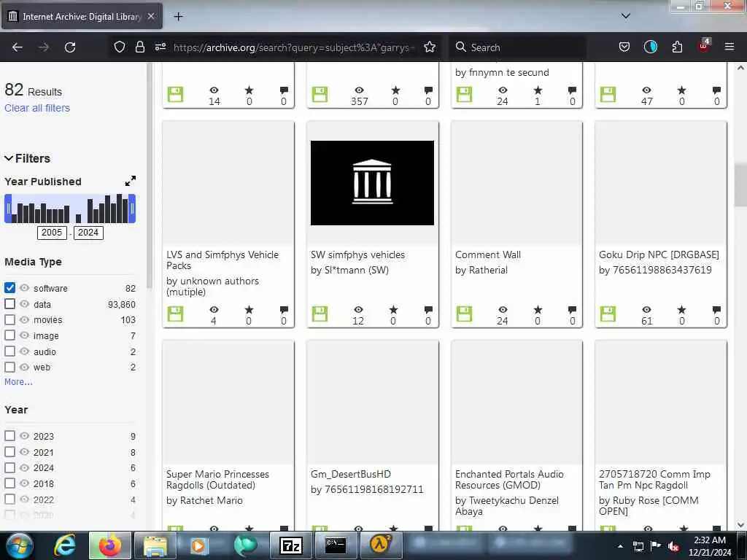The width and height of the screenshot is (747, 560).
Task: Close the Internet Archive tab
Action: pyautogui.click(x=151, y=17)
